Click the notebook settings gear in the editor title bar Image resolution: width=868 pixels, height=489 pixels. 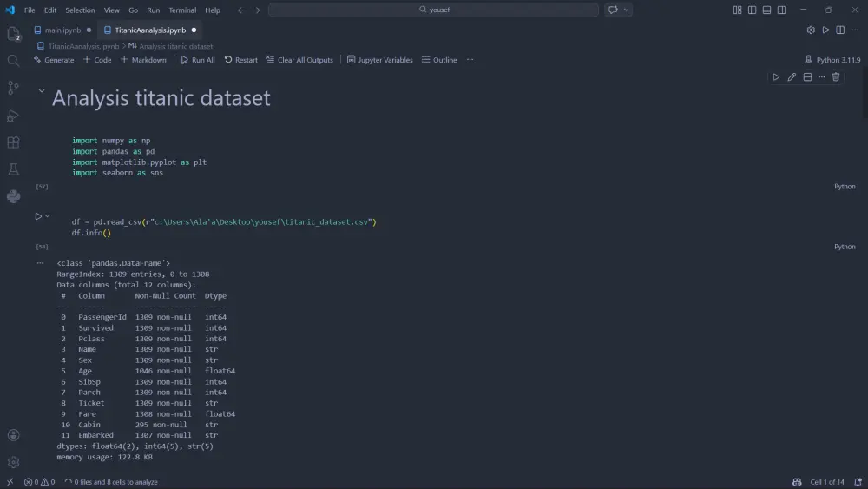[811, 30]
